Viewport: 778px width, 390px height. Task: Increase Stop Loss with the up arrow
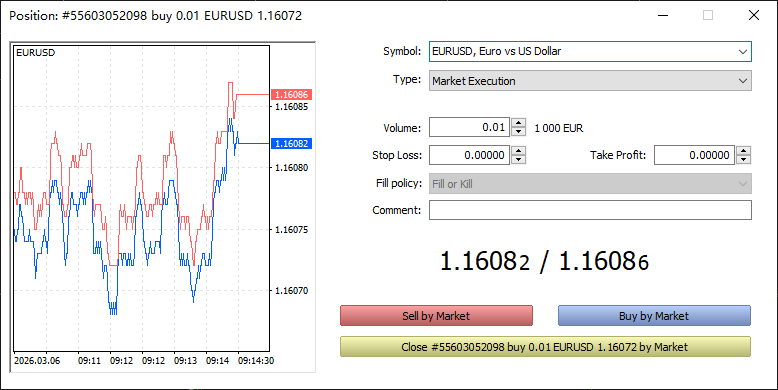click(518, 151)
